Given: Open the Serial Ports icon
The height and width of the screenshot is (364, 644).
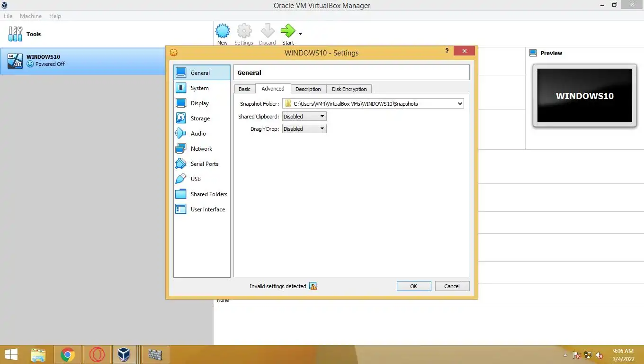Looking at the screenshot, I should (x=181, y=164).
